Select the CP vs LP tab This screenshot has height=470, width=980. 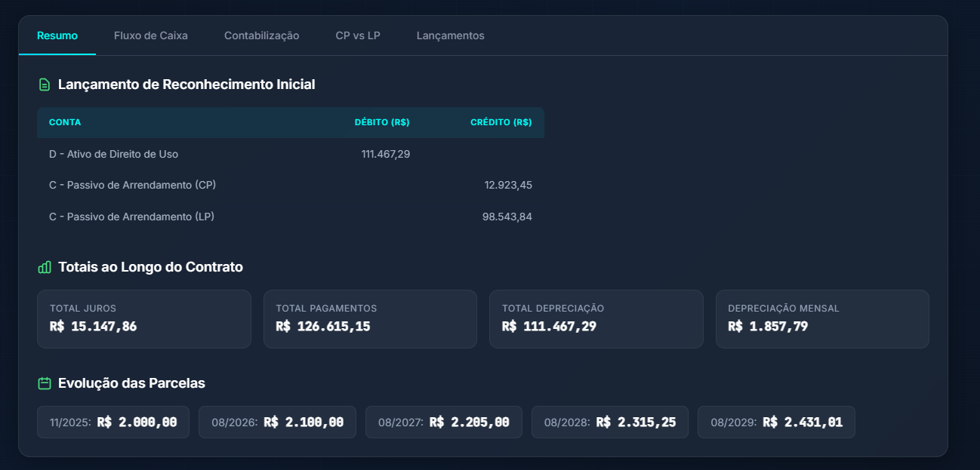[x=358, y=35]
